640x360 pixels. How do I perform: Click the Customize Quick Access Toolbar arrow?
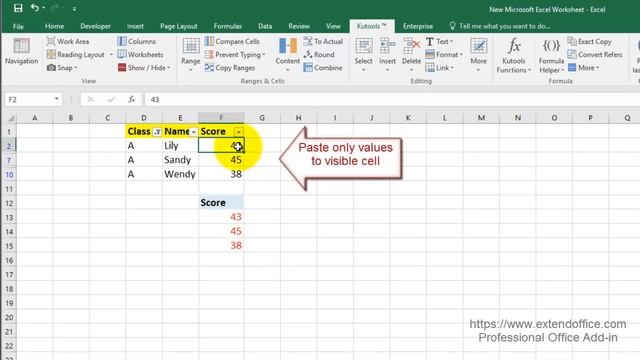74,9
